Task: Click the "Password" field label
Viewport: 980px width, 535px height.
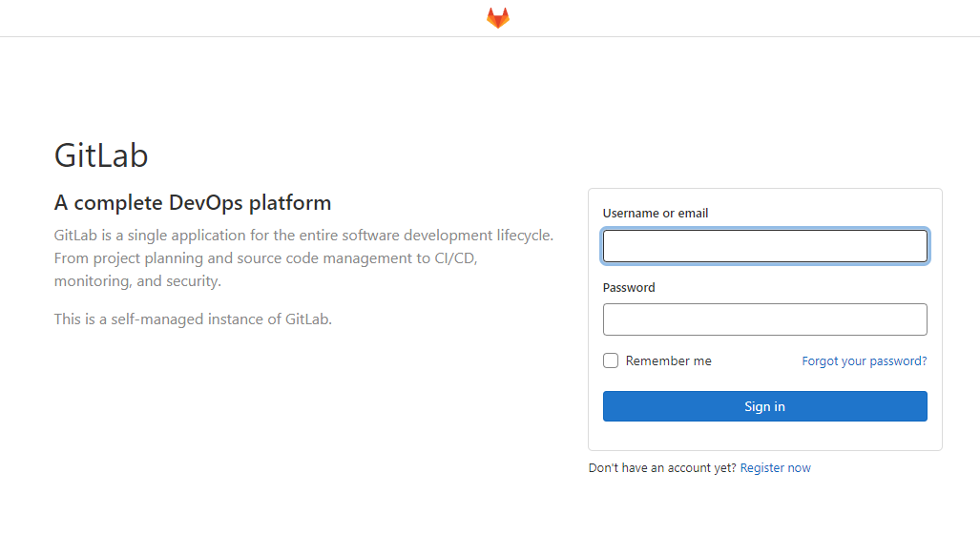Action: point(629,288)
